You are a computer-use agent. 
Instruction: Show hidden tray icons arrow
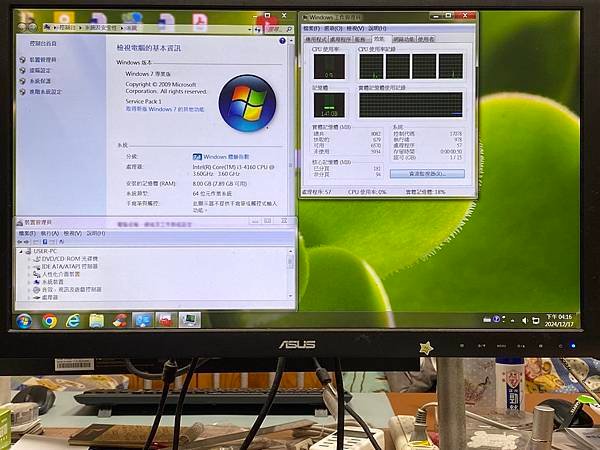coord(512,320)
